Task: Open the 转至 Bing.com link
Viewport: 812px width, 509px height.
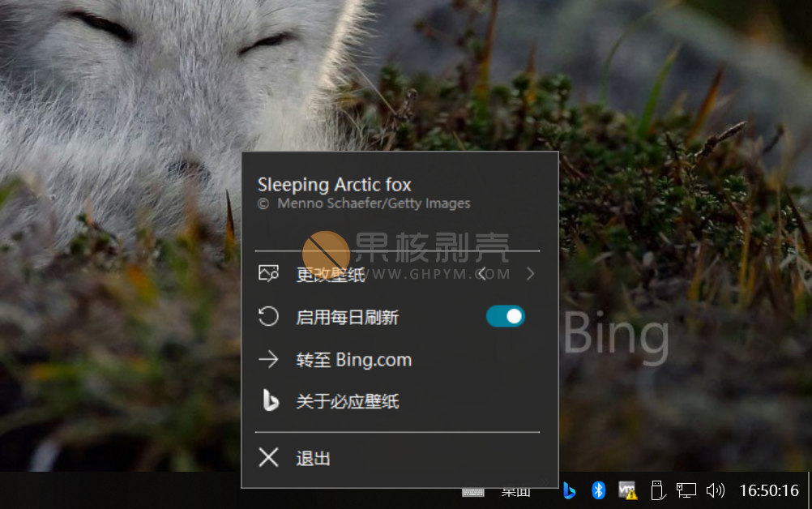Action: click(354, 360)
